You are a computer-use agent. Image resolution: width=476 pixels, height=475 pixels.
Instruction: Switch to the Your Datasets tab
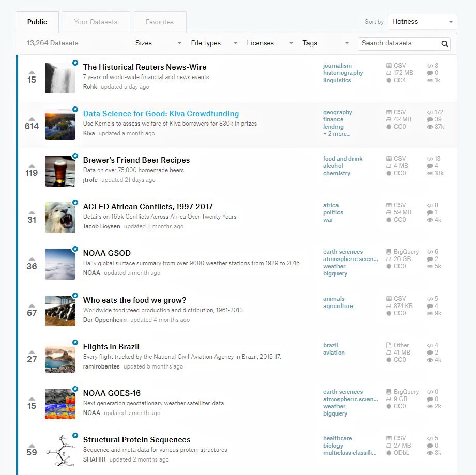click(x=96, y=22)
